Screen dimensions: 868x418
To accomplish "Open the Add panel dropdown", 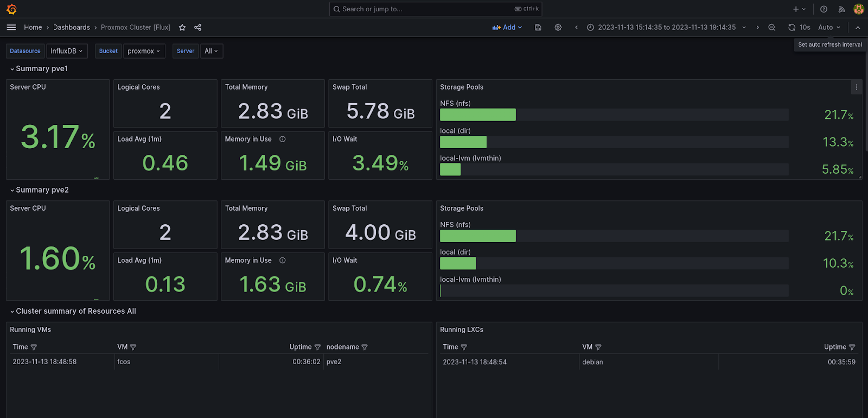I will tap(507, 27).
